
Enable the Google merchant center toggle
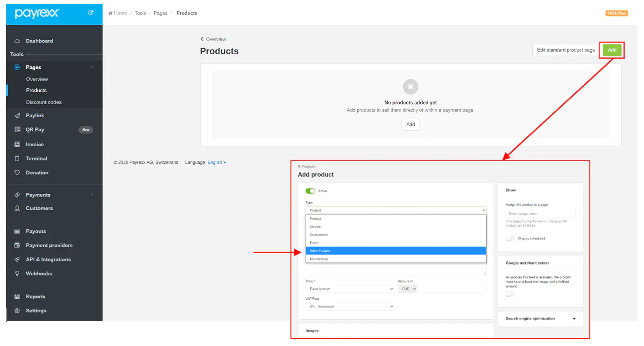pos(510,294)
